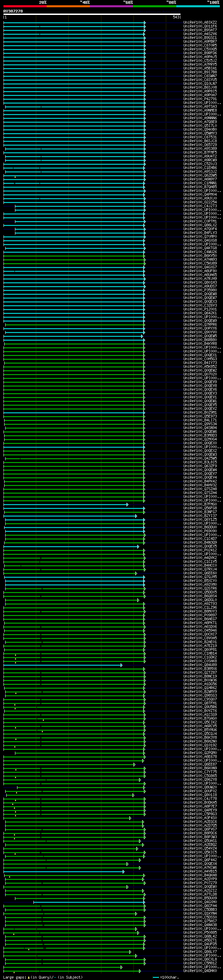Pick the cyan ~100% identity legend segment
The width and height of the screenshot is (223, 980).
[x=198, y=6]
